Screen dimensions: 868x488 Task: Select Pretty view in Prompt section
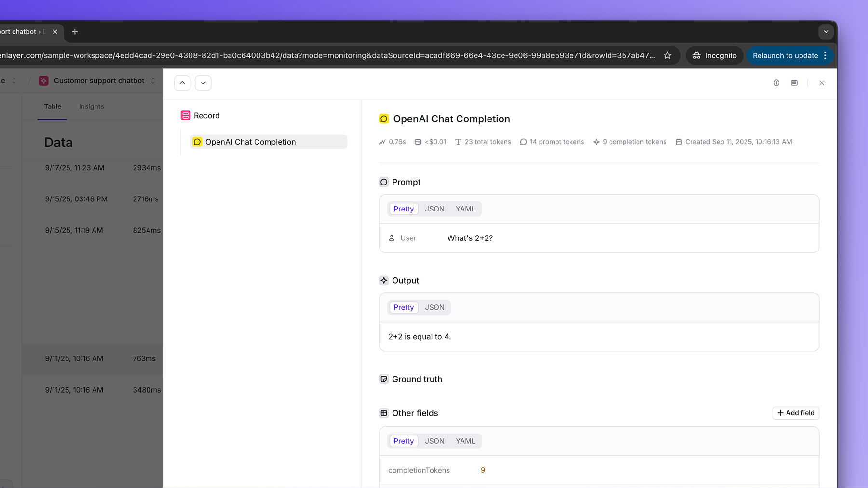404,209
